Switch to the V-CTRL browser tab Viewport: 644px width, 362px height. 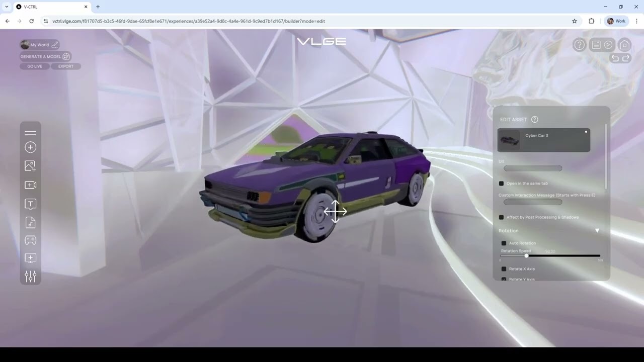(51, 7)
